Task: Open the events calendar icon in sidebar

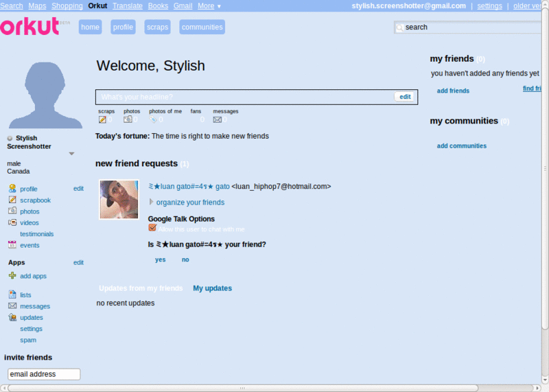Action: 12,244
